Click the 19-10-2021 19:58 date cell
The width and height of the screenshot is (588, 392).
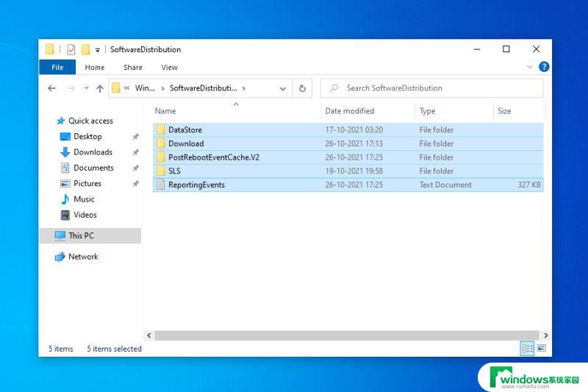click(354, 171)
